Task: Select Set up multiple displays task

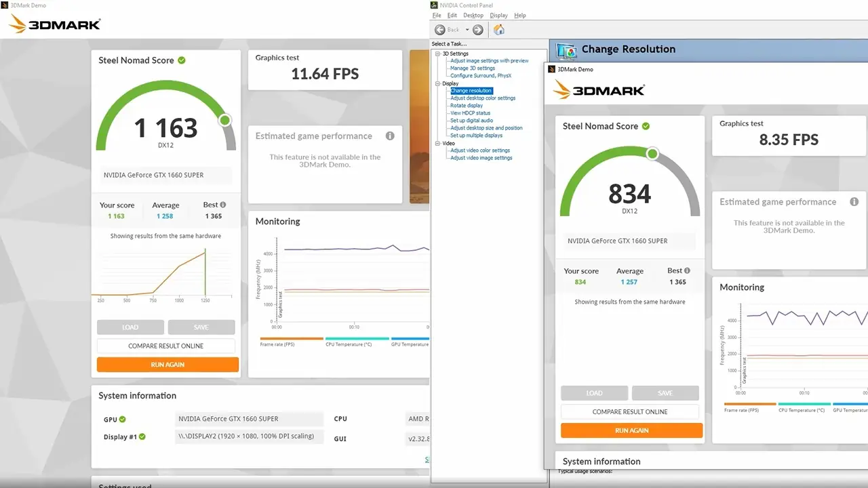Action: [x=477, y=136]
